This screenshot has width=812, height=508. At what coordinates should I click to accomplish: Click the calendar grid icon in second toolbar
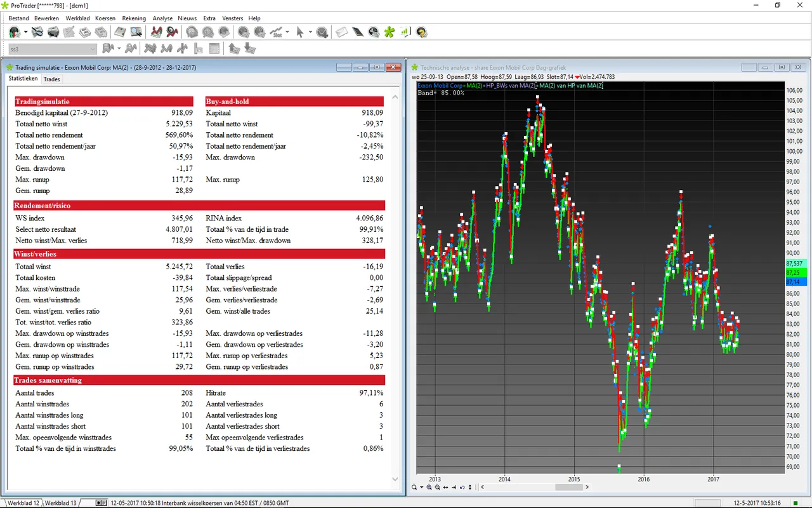coord(214,48)
